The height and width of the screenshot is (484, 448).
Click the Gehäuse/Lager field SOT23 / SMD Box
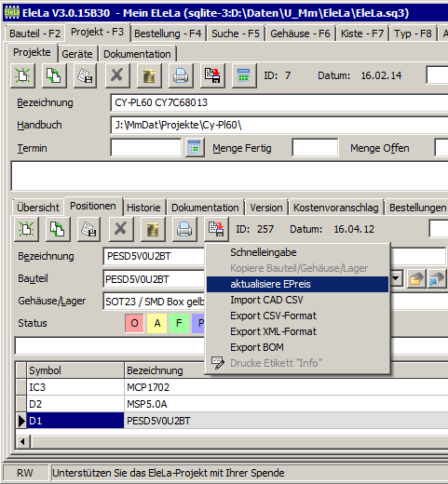coord(154,302)
